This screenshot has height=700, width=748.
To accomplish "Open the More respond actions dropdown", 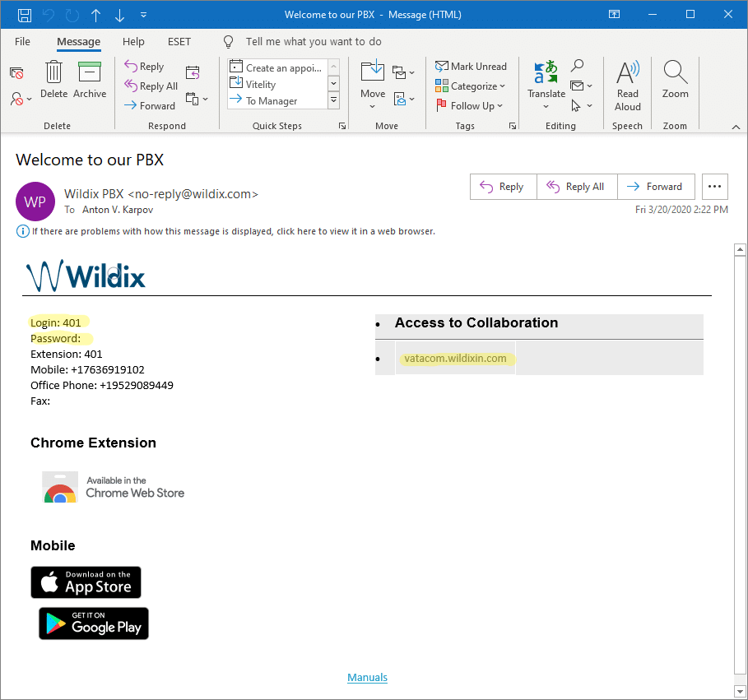I will click(197, 99).
